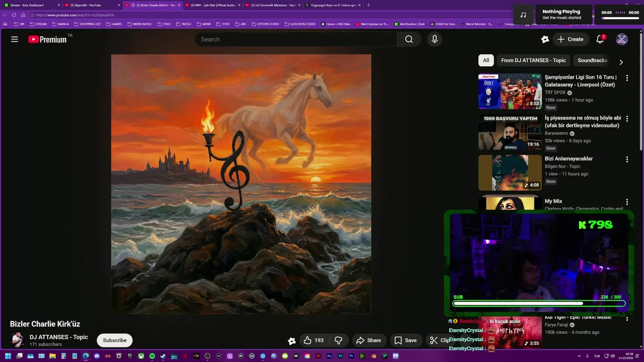Image resolution: width=644 pixels, height=362 pixels.
Task: Click the Nothing Playing widget text
Action: click(x=561, y=12)
